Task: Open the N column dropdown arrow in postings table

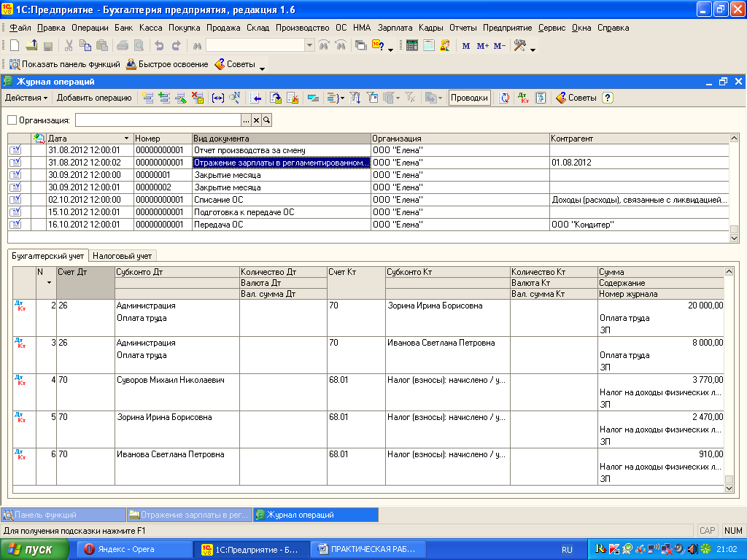Action: click(x=49, y=283)
